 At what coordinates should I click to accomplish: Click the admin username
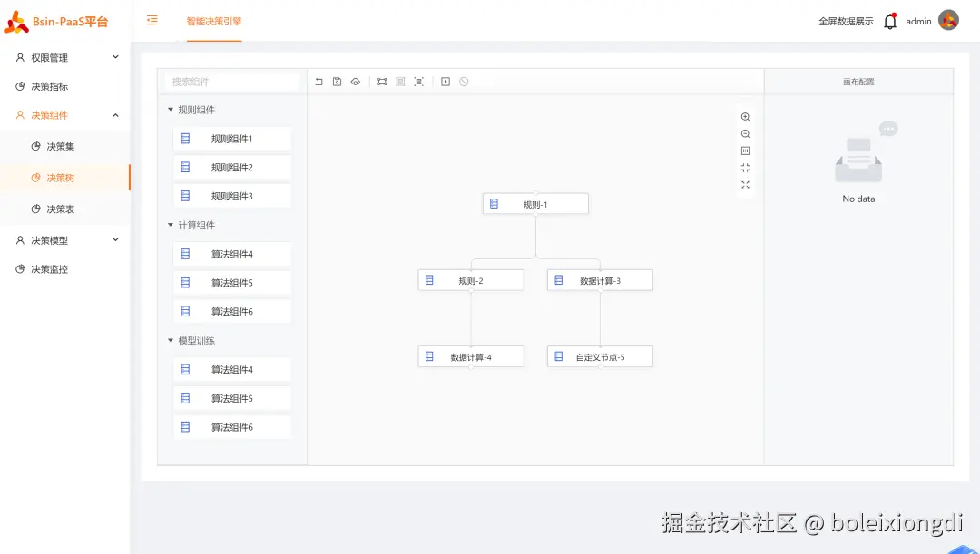click(x=918, y=21)
